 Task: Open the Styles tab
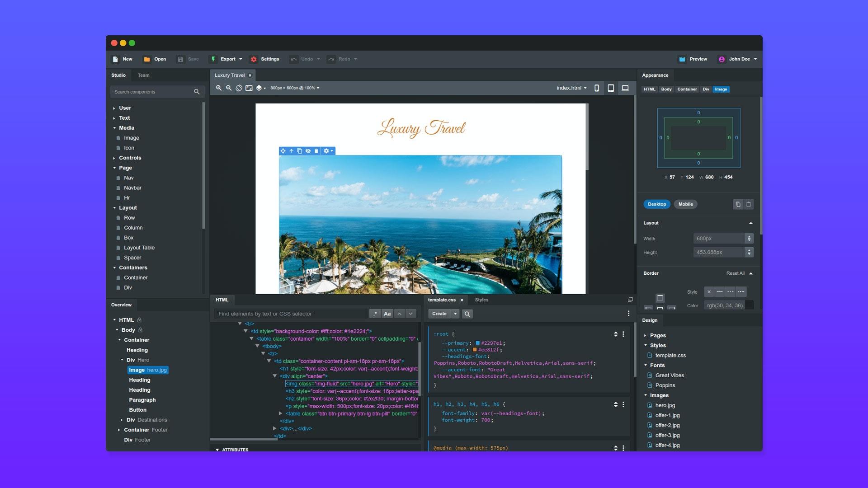481,300
